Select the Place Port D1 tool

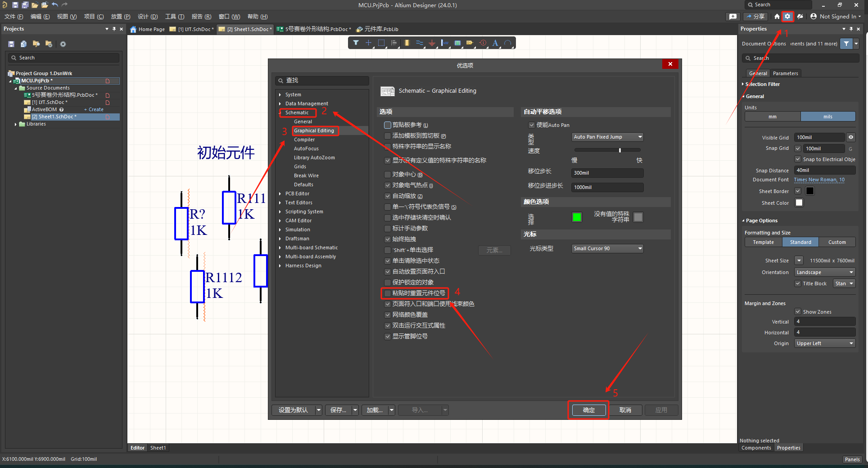click(x=470, y=43)
